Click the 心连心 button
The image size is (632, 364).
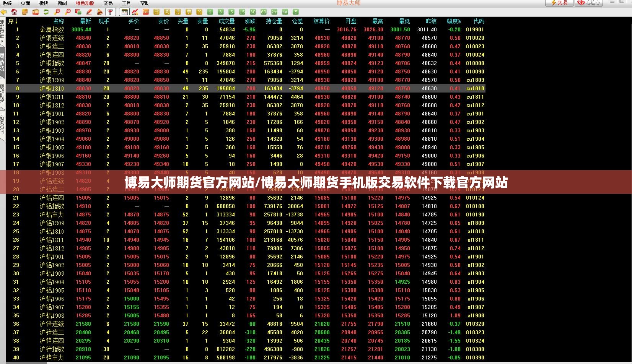click(589, 3)
